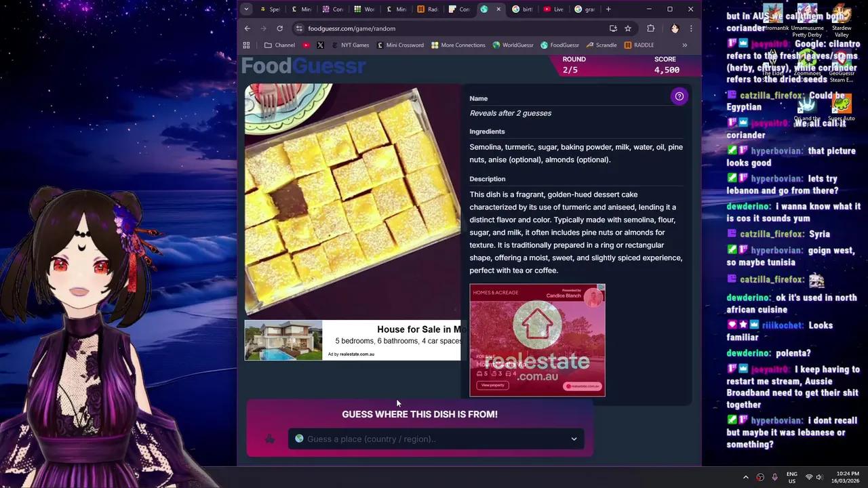868x488 pixels.
Task: Expand the tab search dropdown in Chrome
Action: click(246, 9)
